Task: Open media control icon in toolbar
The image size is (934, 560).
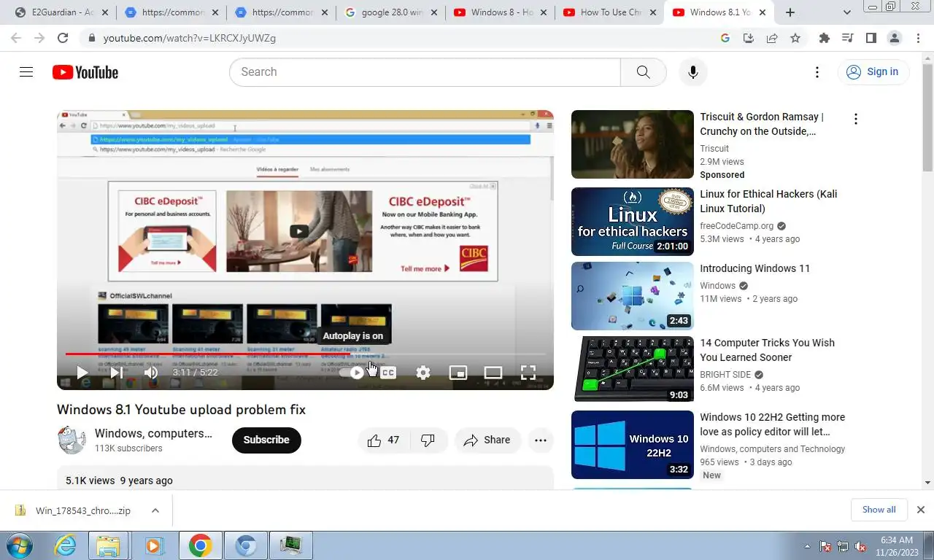Action: coord(848,38)
